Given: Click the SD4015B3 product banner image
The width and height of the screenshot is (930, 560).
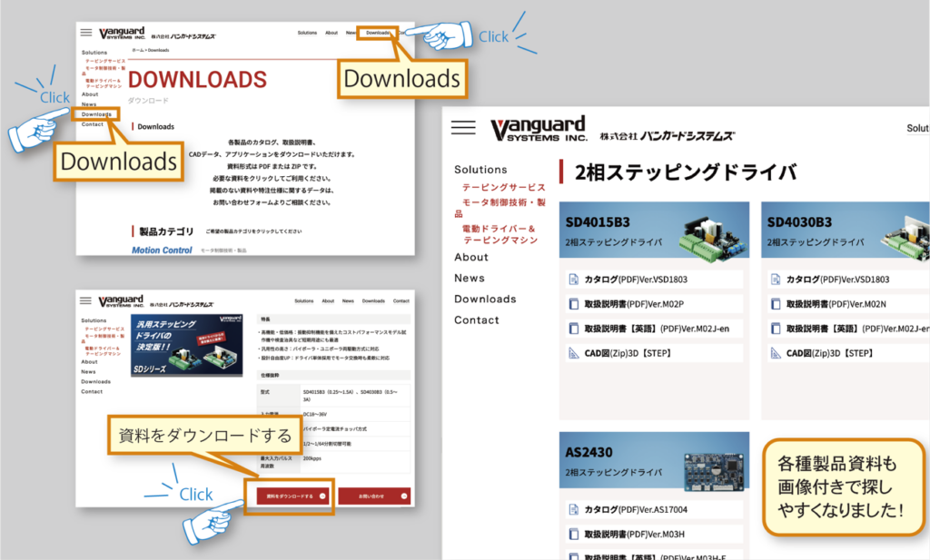Looking at the screenshot, I should click(654, 230).
